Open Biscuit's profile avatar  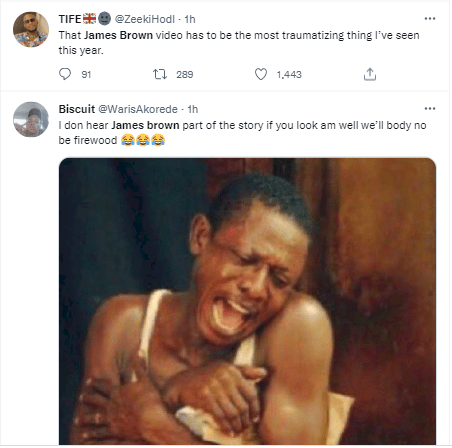(x=31, y=119)
